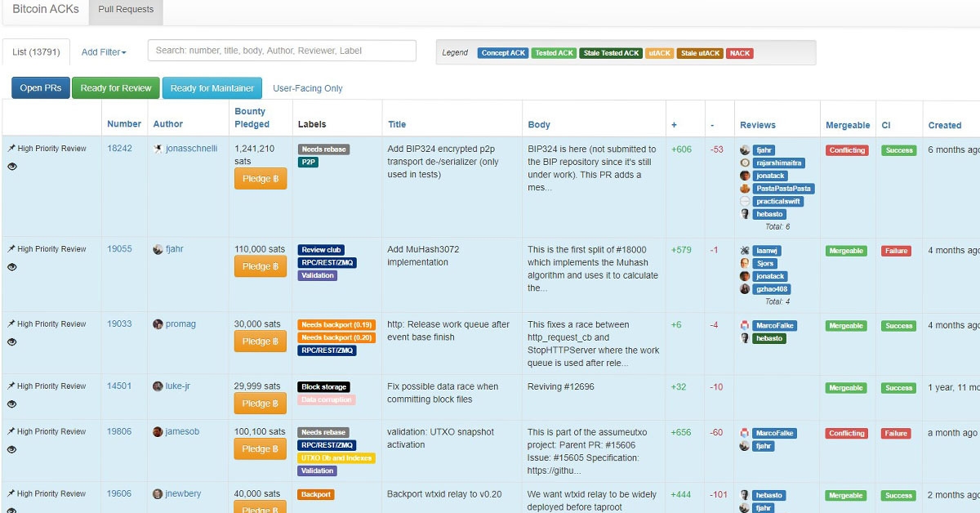Click jnewbery's author avatar icon
Viewport: 980px width, 513px height.
[x=158, y=494]
